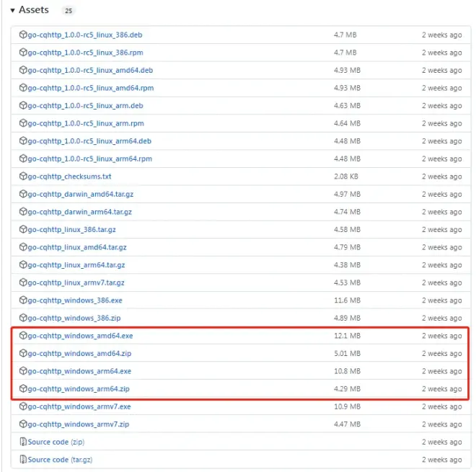Viewport: 476px width, 472px height.
Task: Download go-cqhttp_linux_armv7.tar.gz
Action: click(76, 282)
